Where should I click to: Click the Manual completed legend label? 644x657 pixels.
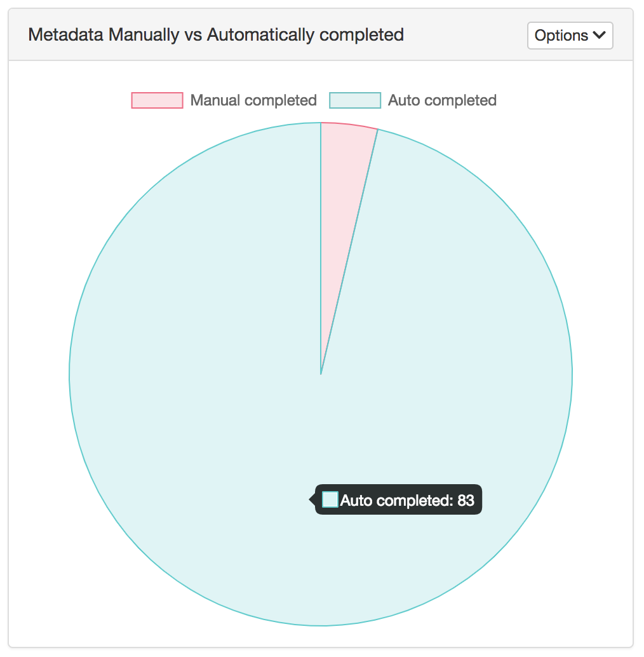point(253,100)
